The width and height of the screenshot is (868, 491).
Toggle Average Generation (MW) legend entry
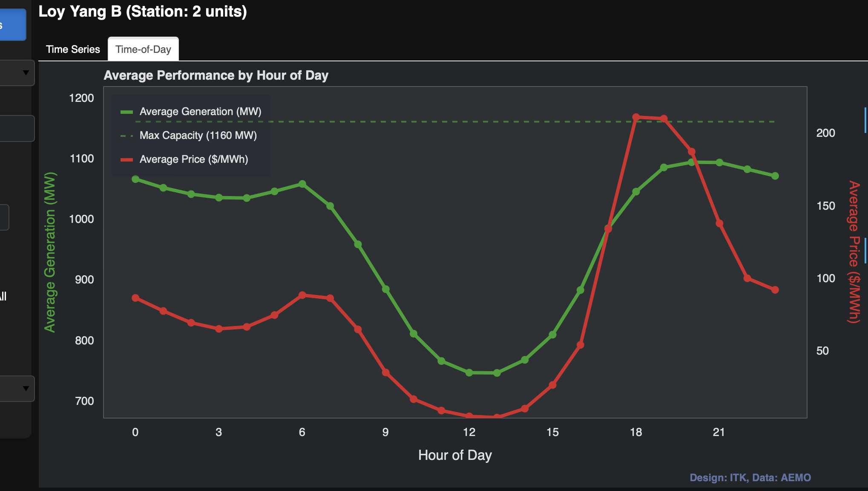coord(200,112)
